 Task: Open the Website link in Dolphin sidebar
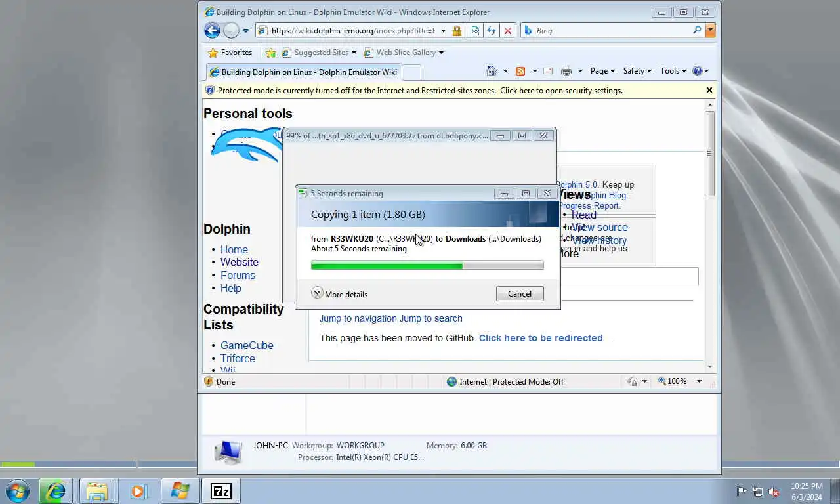(x=240, y=262)
